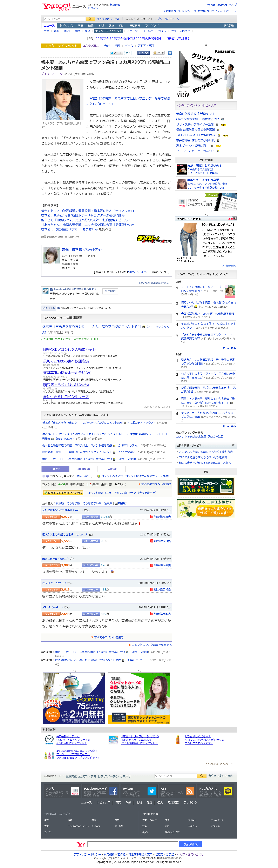Screen dimensions: 278x868
Task: Click the 利用開始 Facebook sharing button
Action: 110,291
